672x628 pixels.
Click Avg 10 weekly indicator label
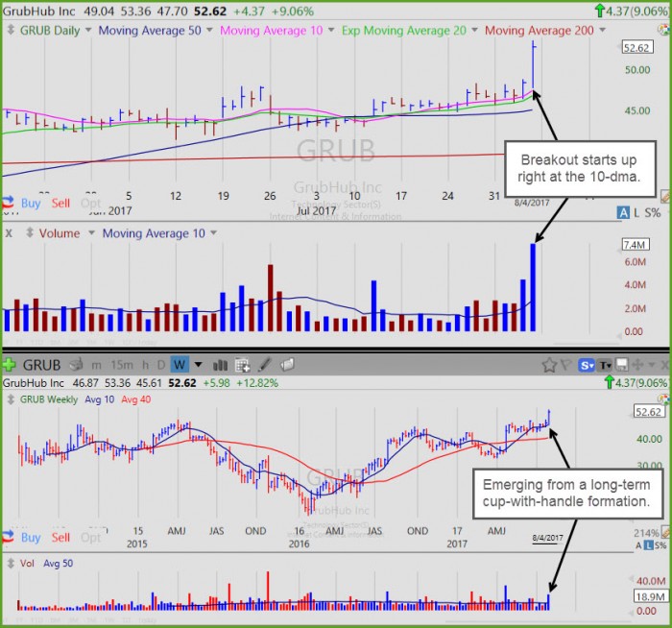100,399
